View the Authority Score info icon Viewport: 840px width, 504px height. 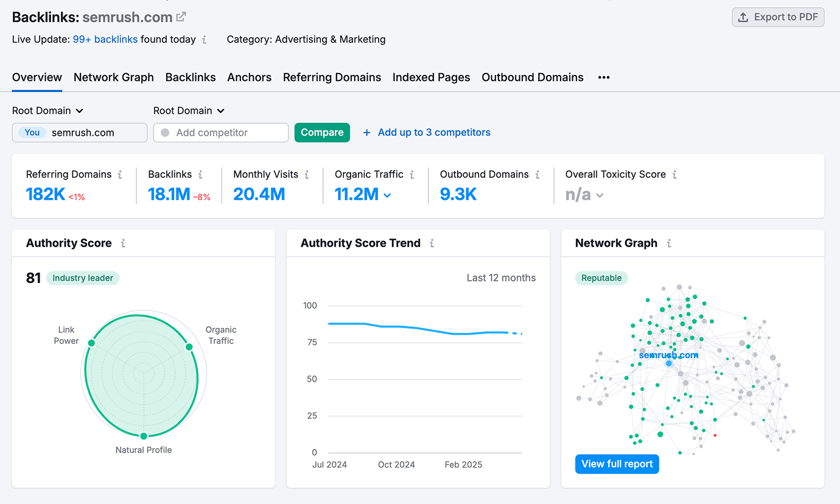(123, 243)
